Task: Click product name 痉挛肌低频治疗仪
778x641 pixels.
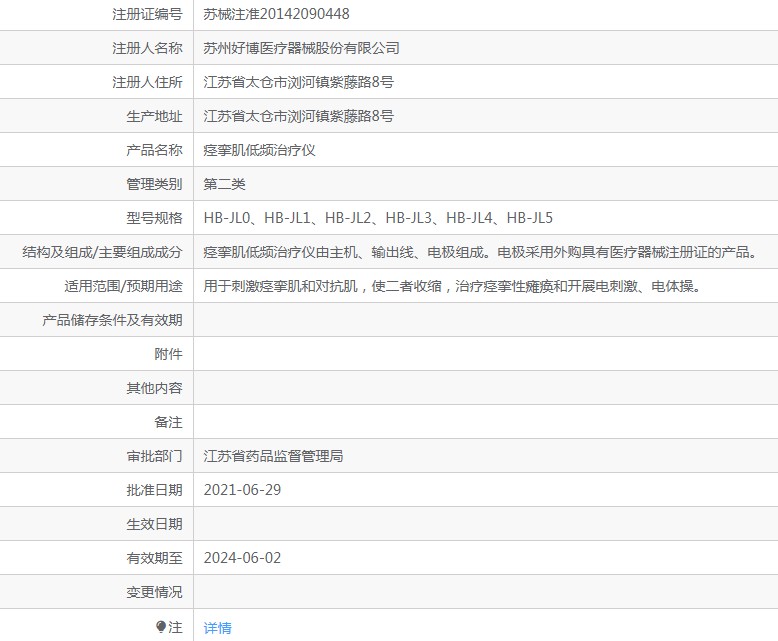Action: 259,150
